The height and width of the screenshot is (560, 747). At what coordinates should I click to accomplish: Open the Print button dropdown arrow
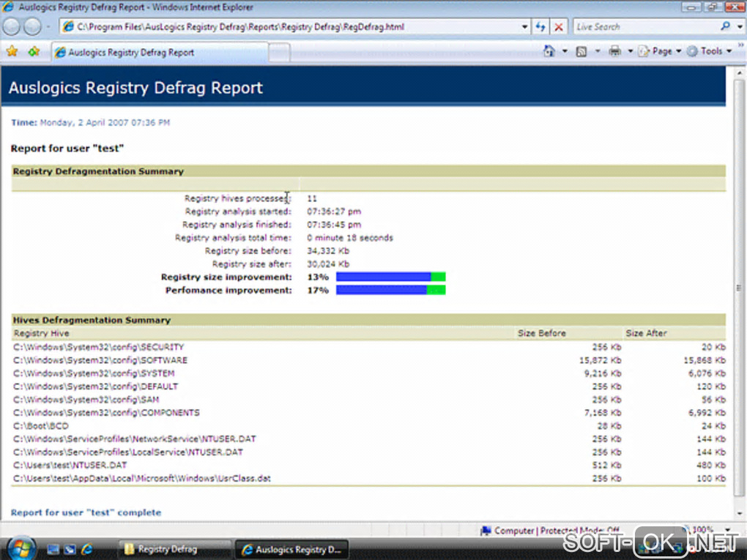pyautogui.click(x=631, y=51)
